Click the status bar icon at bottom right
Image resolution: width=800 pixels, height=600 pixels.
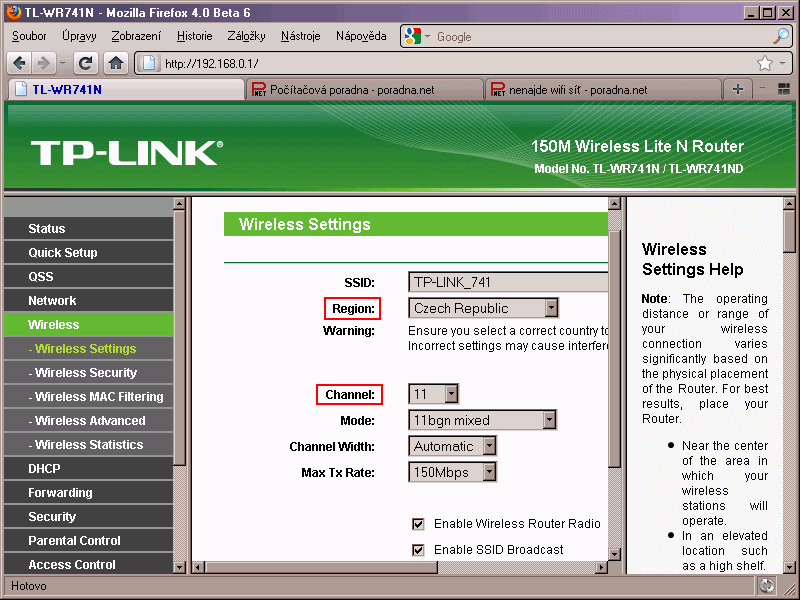(766, 586)
